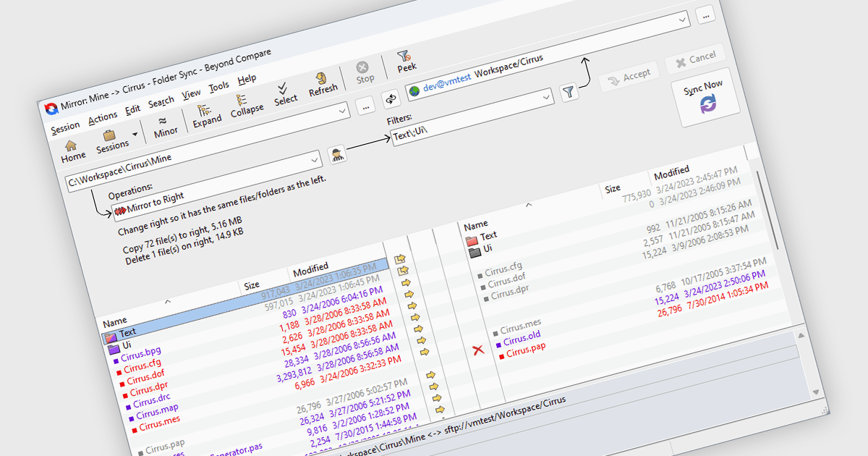Select the Text folder in right pane
The height and width of the screenshot is (456, 868).
pos(488,235)
